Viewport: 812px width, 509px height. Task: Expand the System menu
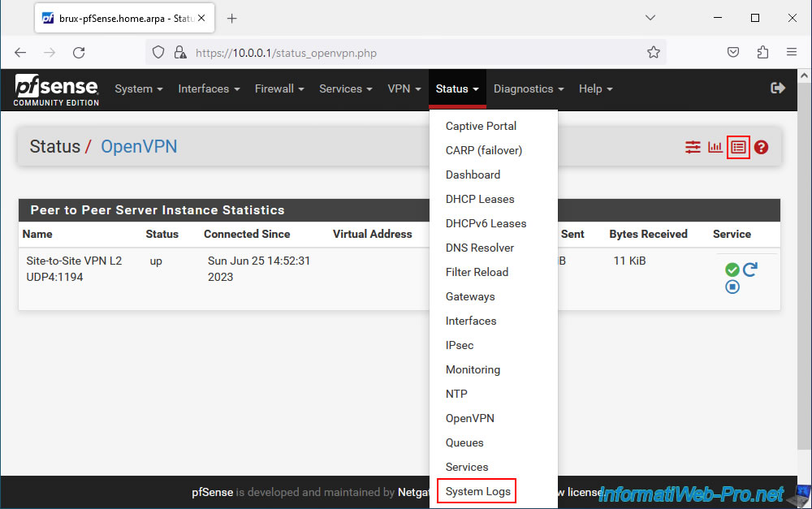[x=139, y=89]
